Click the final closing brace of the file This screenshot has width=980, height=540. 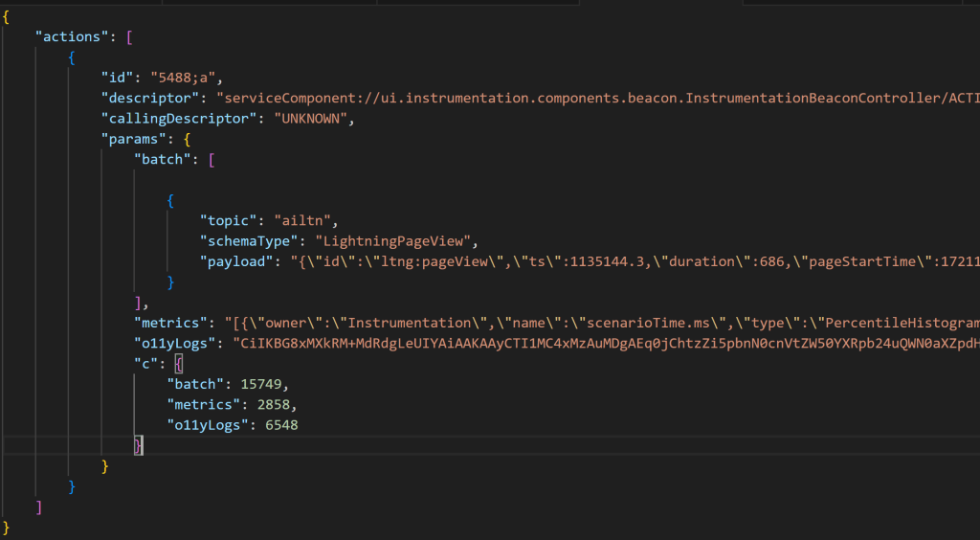point(7,528)
